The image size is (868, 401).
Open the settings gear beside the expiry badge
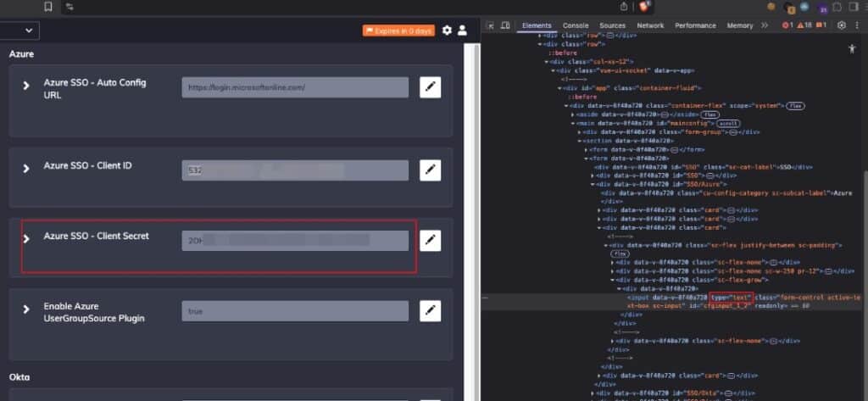coord(446,31)
